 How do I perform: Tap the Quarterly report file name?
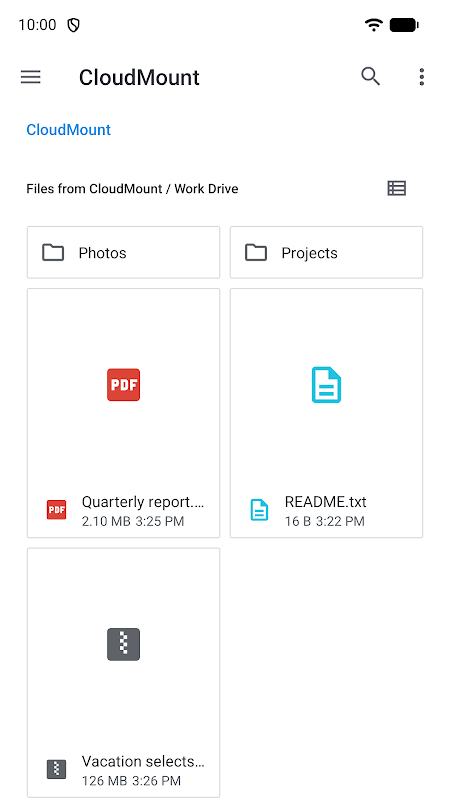(143, 502)
